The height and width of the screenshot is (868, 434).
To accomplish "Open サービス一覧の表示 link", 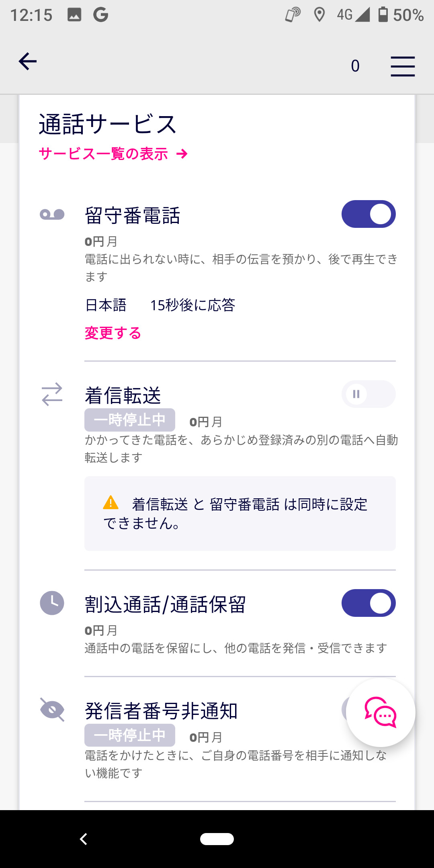I will pos(113,154).
